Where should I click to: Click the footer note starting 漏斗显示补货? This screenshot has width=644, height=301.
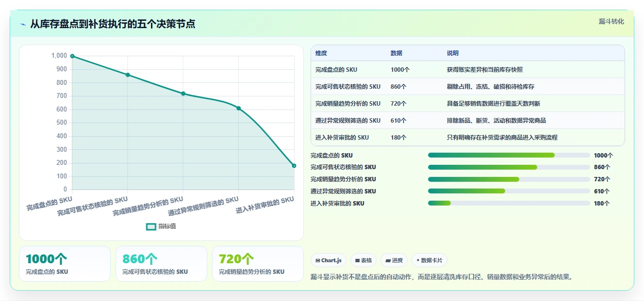tap(442, 277)
